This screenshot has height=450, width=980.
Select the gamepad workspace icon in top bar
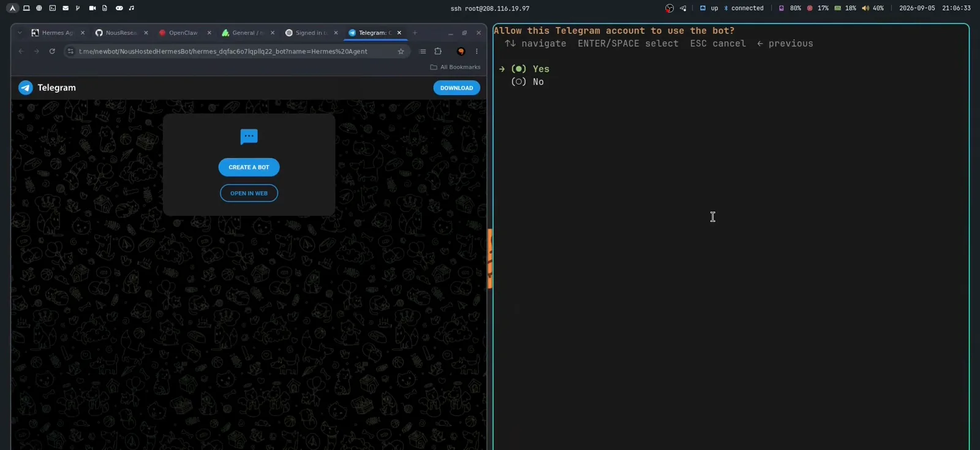[x=119, y=8]
